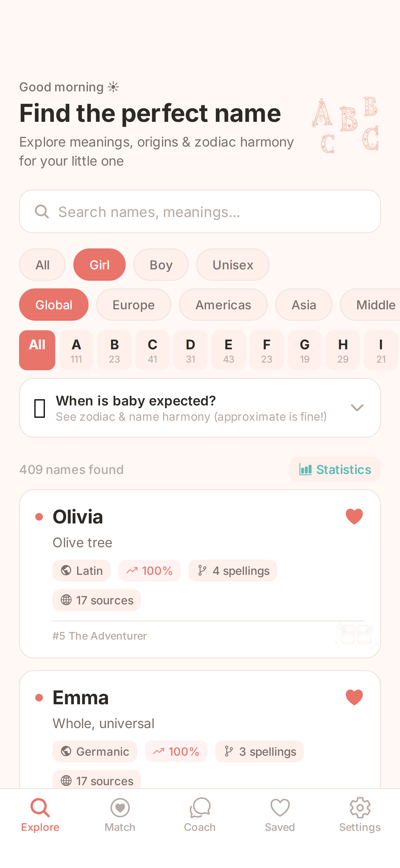This screenshot has height=868, width=400.
Task: Open Match via the heart nav icon
Action: (120, 807)
